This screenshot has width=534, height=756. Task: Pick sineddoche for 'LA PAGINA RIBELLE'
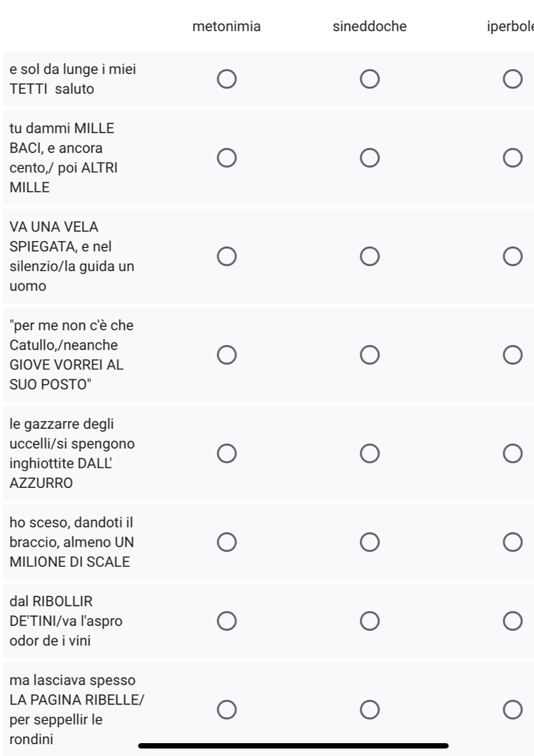coord(370,710)
